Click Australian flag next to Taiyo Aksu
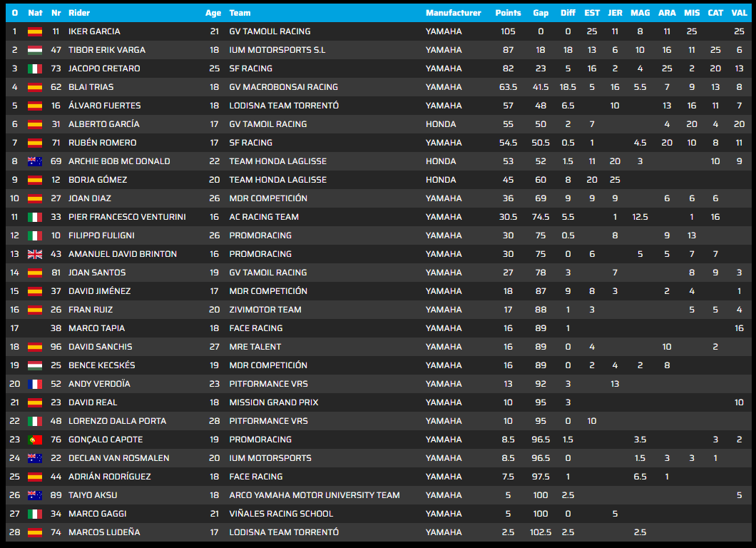The width and height of the screenshot is (756, 548). (35, 495)
